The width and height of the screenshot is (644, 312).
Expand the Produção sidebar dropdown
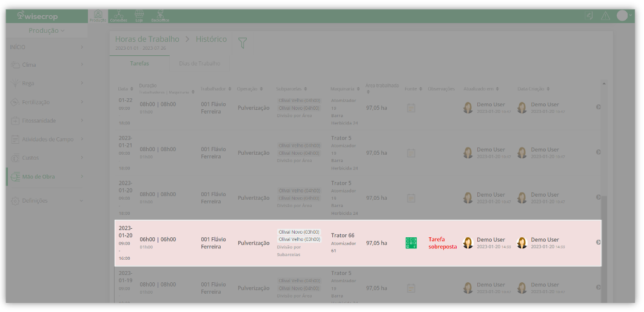click(47, 30)
